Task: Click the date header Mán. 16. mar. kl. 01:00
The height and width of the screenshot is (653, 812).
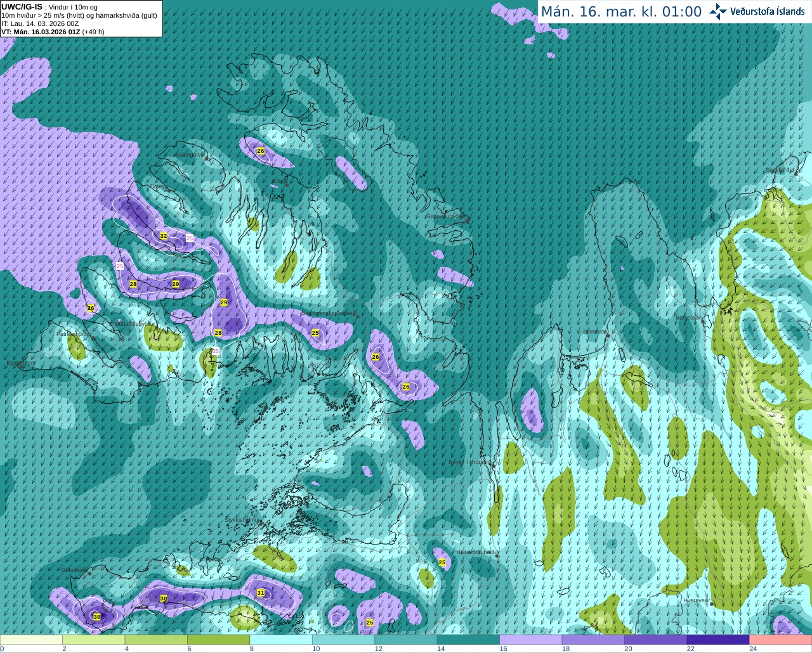Action: (x=621, y=12)
